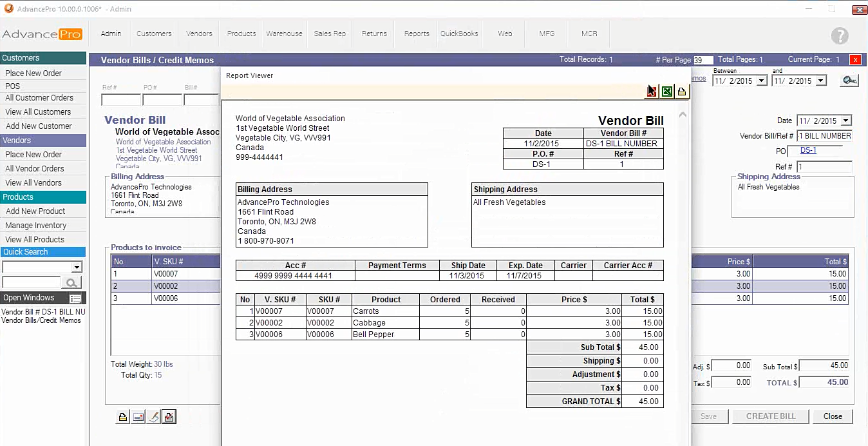Open the QuickBooks menu
The width and height of the screenshot is (868, 446).
(459, 34)
